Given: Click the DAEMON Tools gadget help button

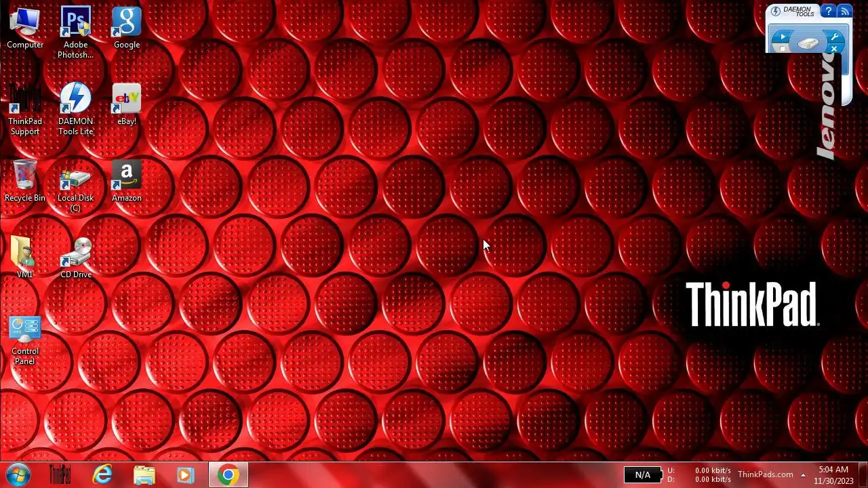Looking at the screenshot, I should [x=828, y=12].
